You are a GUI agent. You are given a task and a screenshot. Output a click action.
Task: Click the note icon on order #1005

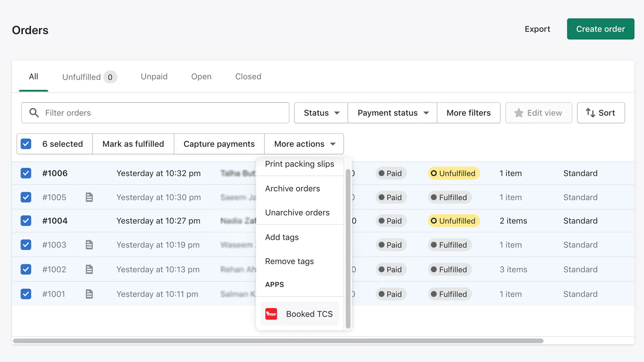click(x=89, y=197)
